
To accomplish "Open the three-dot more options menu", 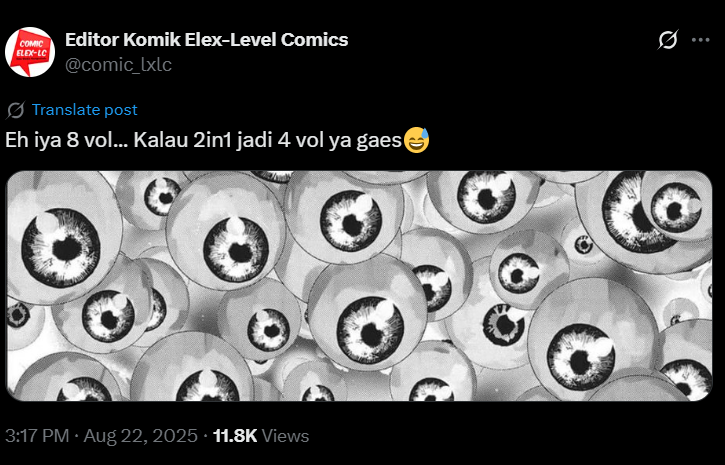I will point(702,41).
